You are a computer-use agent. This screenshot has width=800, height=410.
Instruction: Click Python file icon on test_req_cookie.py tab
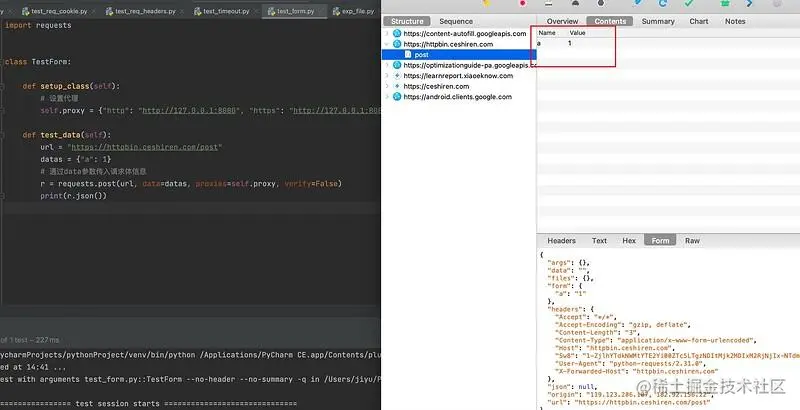pos(26,11)
